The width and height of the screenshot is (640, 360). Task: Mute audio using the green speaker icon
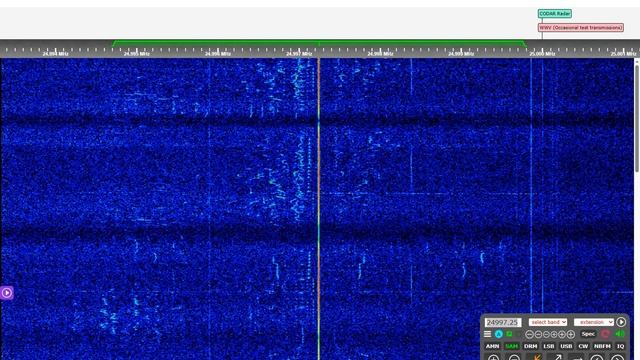[x=620, y=333]
